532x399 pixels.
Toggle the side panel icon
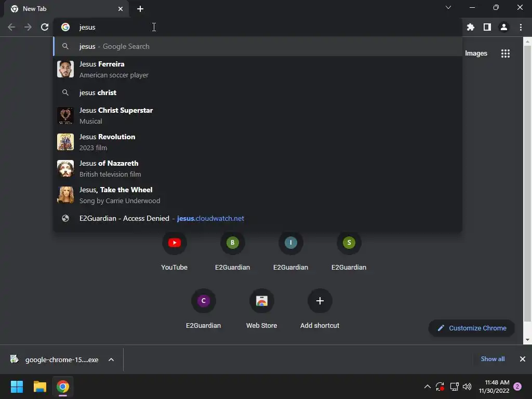point(487,27)
